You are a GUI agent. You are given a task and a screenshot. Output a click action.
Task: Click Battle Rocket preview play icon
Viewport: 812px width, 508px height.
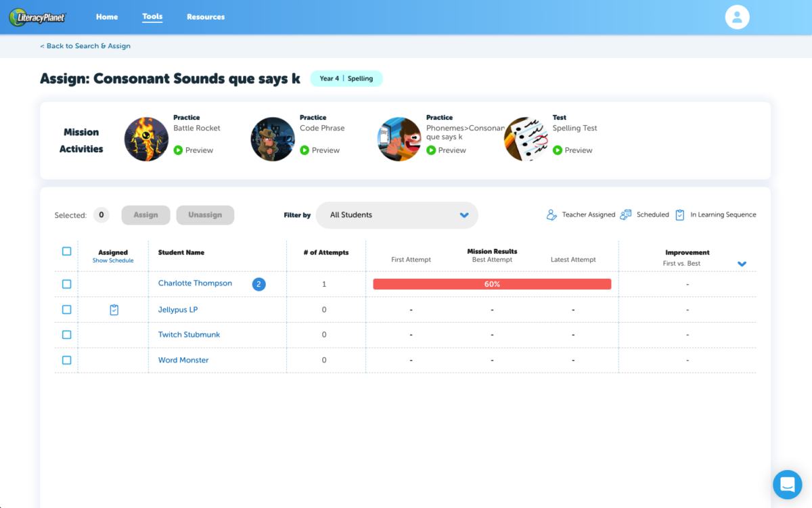[178, 150]
